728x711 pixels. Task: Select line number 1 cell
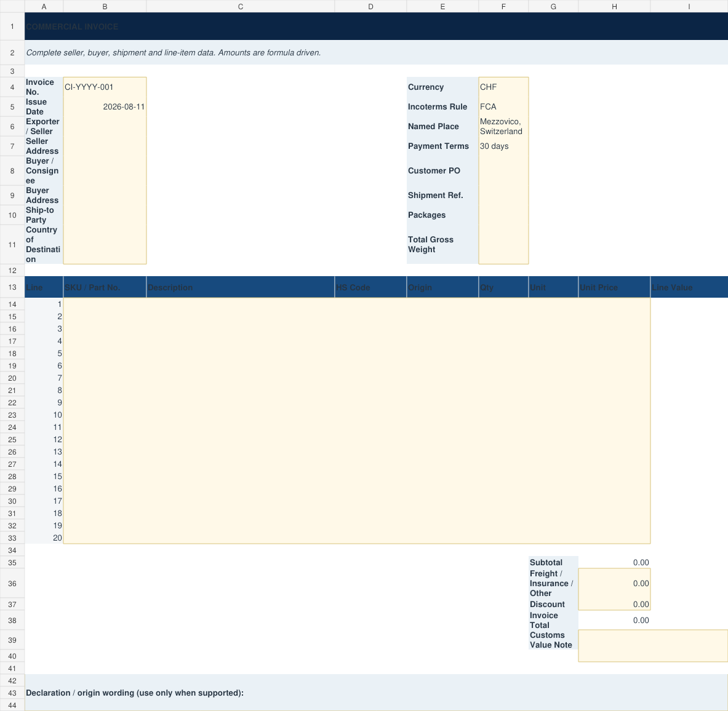[x=44, y=304]
